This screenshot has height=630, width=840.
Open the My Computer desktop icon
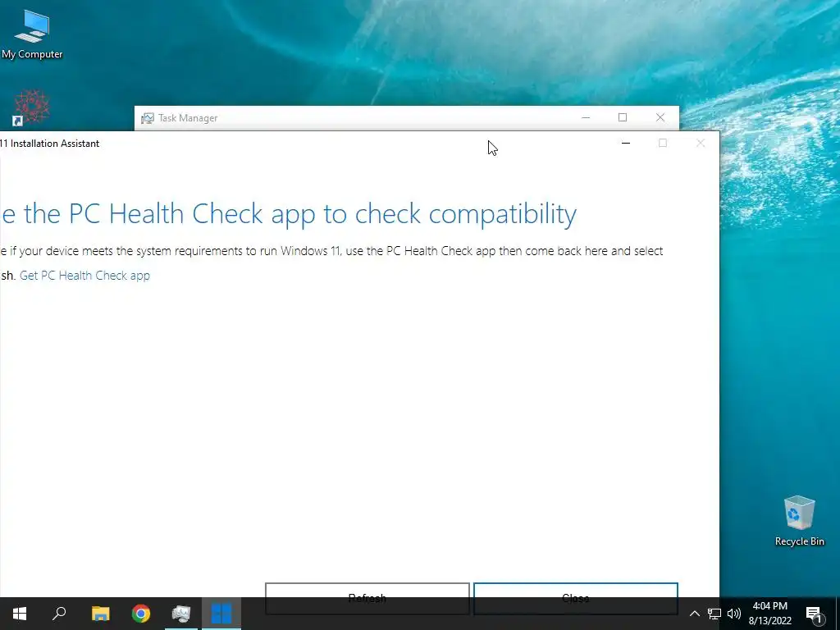click(x=32, y=33)
